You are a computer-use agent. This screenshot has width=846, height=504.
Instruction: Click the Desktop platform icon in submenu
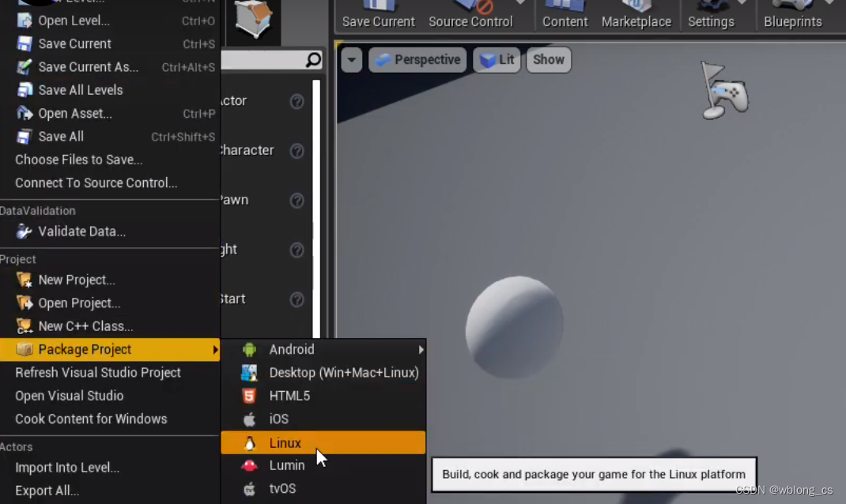tap(249, 373)
